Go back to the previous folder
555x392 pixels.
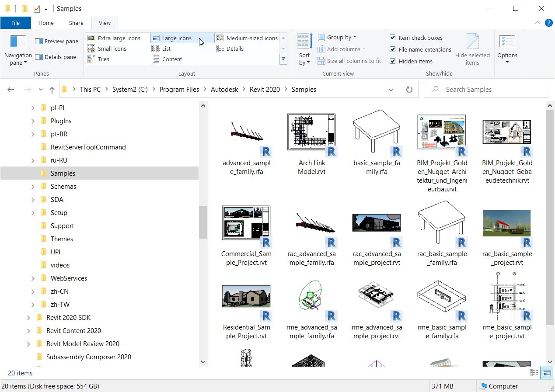[11, 89]
